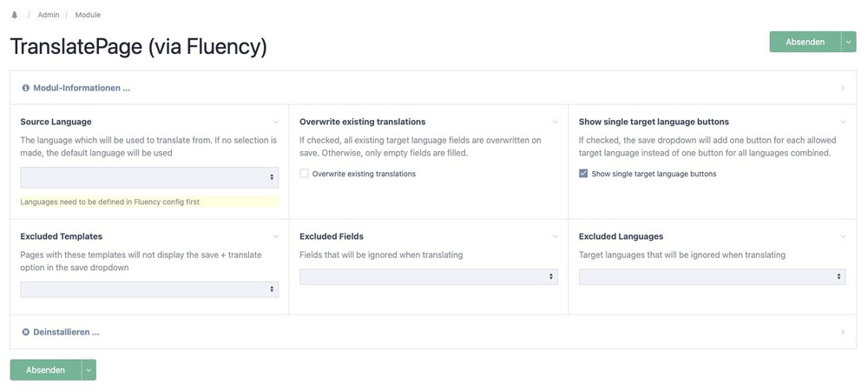Click the Modul-Informationen info icon
The image size is (868, 391).
pos(25,88)
